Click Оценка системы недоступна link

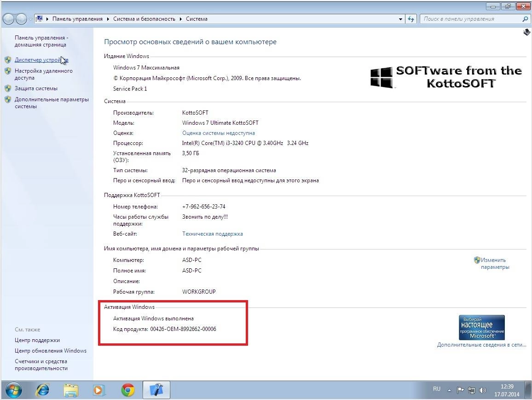[x=219, y=133]
